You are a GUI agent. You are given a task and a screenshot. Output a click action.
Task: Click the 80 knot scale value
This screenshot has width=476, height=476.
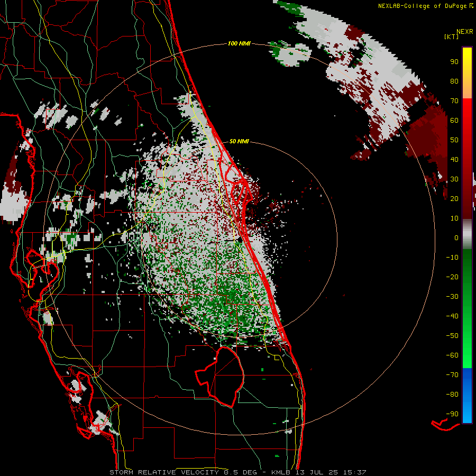click(454, 81)
